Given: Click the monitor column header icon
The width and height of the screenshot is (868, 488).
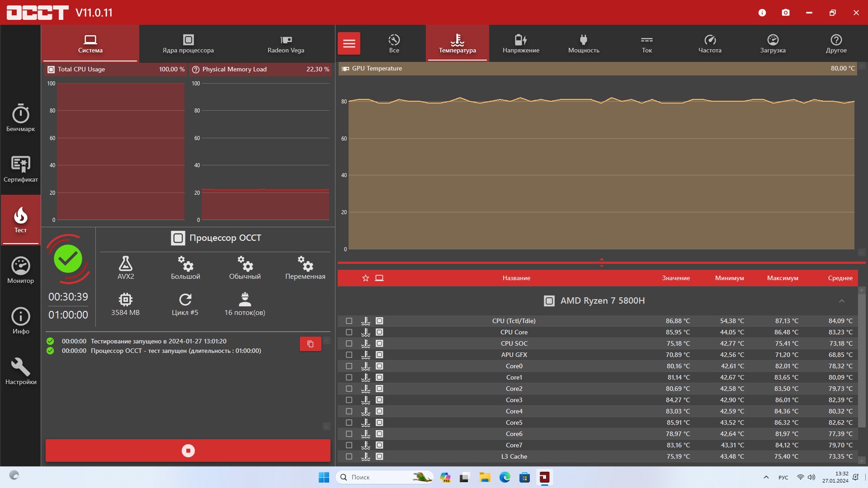Looking at the screenshot, I should (379, 278).
